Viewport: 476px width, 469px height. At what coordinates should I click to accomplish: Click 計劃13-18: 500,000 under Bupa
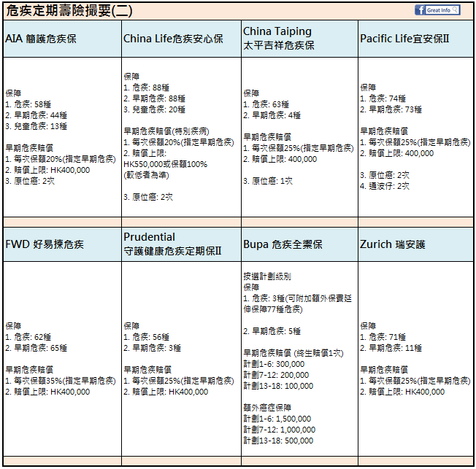pos(278,441)
